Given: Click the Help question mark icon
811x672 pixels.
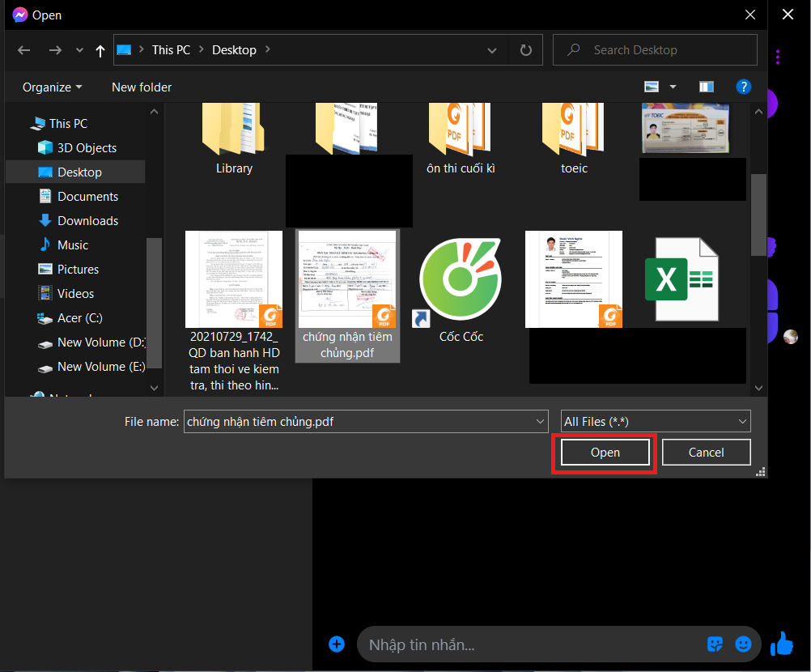Looking at the screenshot, I should [x=744, y=87].
